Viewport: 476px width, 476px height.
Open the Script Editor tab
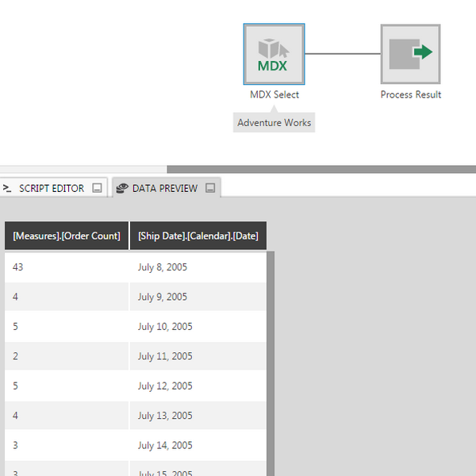51,189
